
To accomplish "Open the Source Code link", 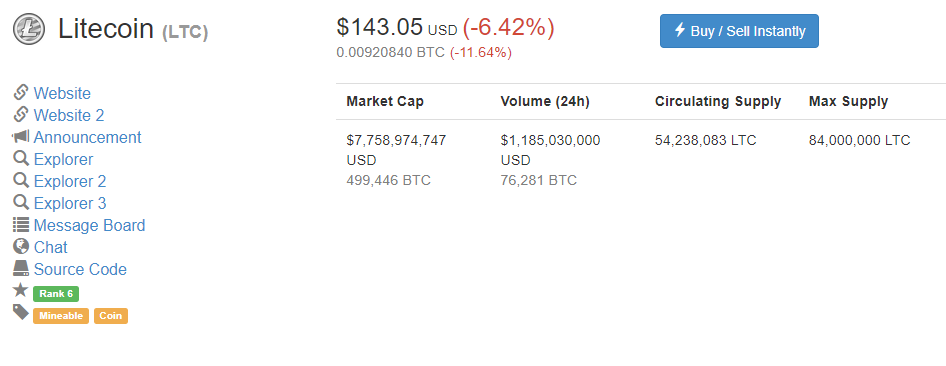I will tap(80, 270).
